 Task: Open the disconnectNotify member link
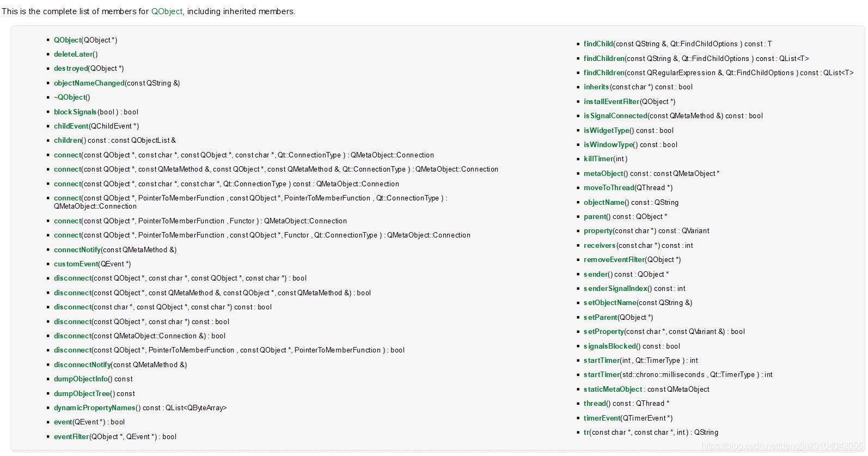coord(82,365)
